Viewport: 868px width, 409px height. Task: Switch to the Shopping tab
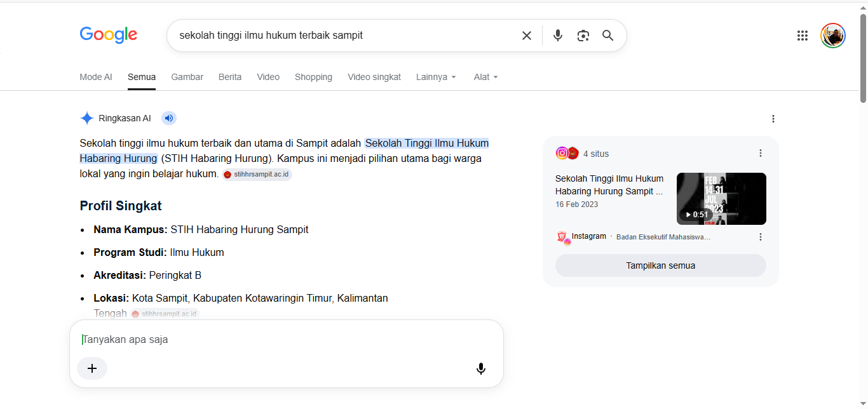(313, 77)
